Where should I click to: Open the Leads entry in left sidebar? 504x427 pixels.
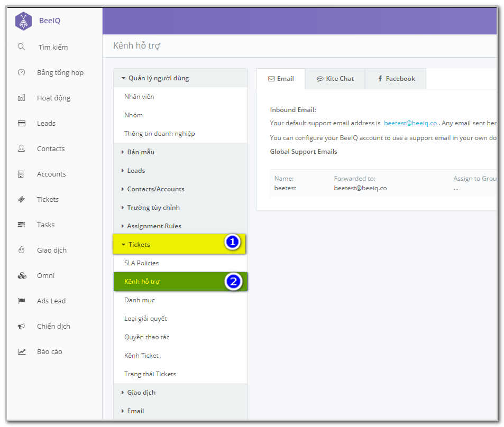[x=47, y=123]
